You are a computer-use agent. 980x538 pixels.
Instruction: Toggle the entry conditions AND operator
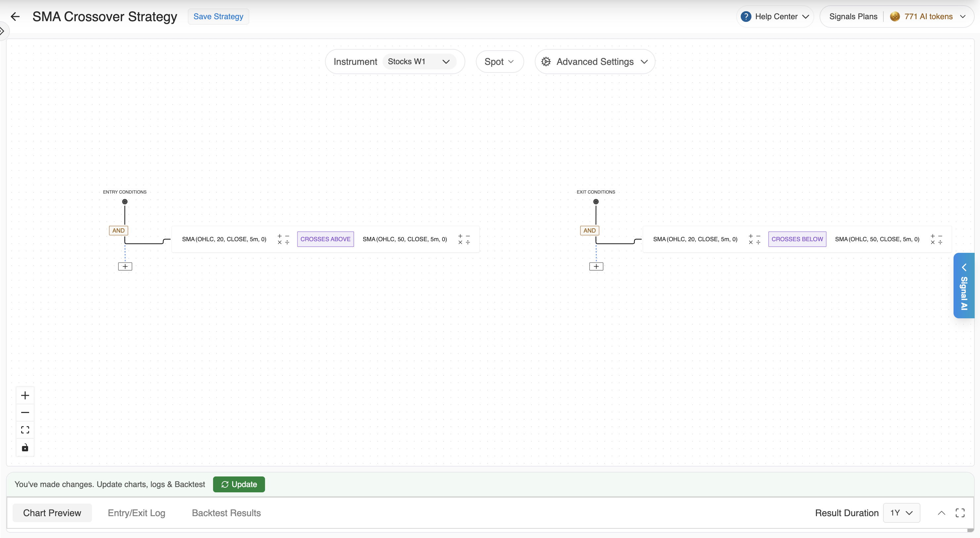point(118,230)
